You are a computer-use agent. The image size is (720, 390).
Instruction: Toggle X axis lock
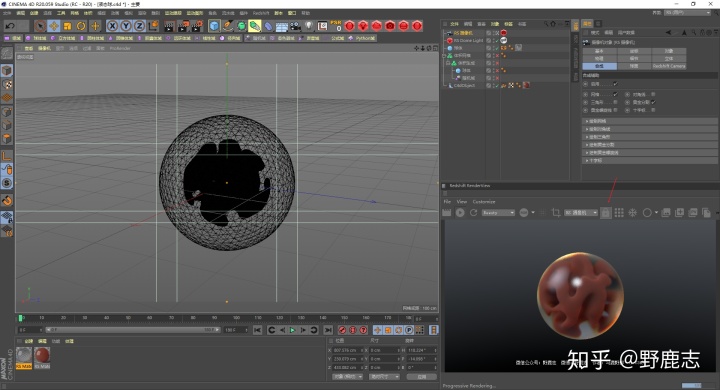coord(112,26)
